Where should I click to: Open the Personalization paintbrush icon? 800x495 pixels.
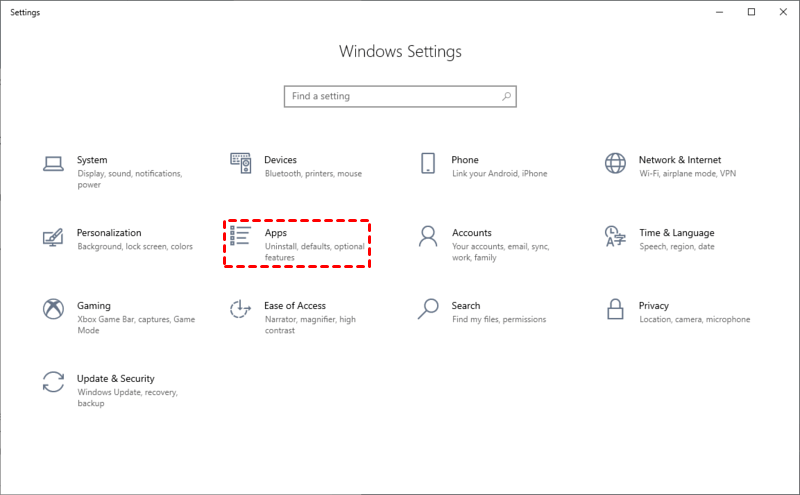[53, 238]
